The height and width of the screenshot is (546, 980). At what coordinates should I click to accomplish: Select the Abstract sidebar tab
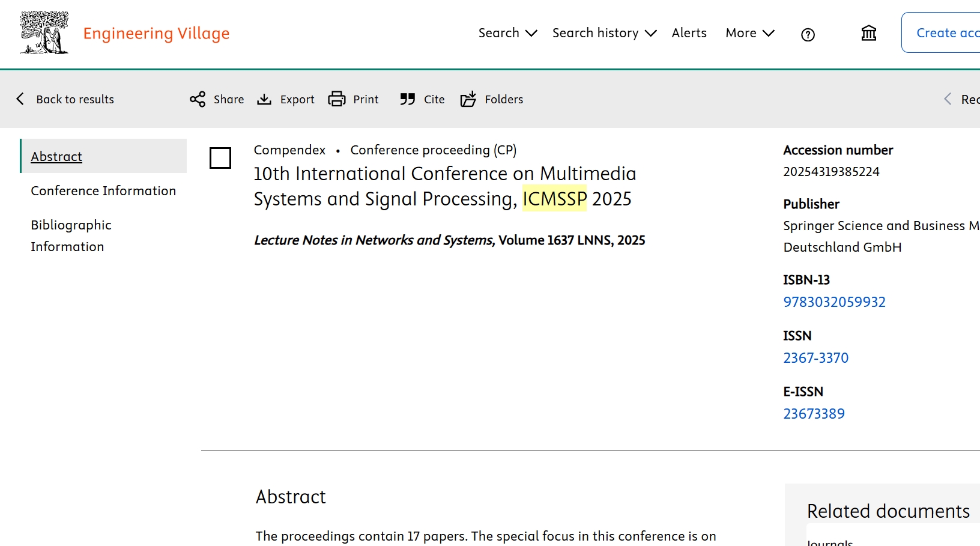56,157
